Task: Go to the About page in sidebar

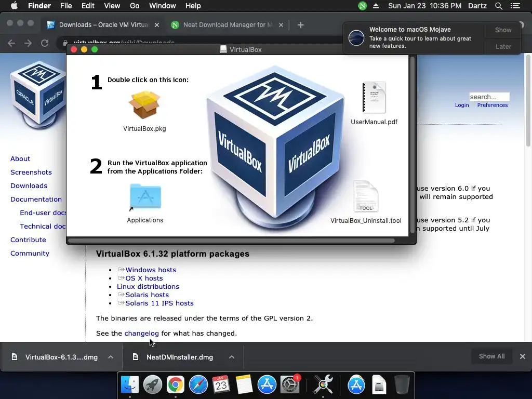Action: click(20, 158)
